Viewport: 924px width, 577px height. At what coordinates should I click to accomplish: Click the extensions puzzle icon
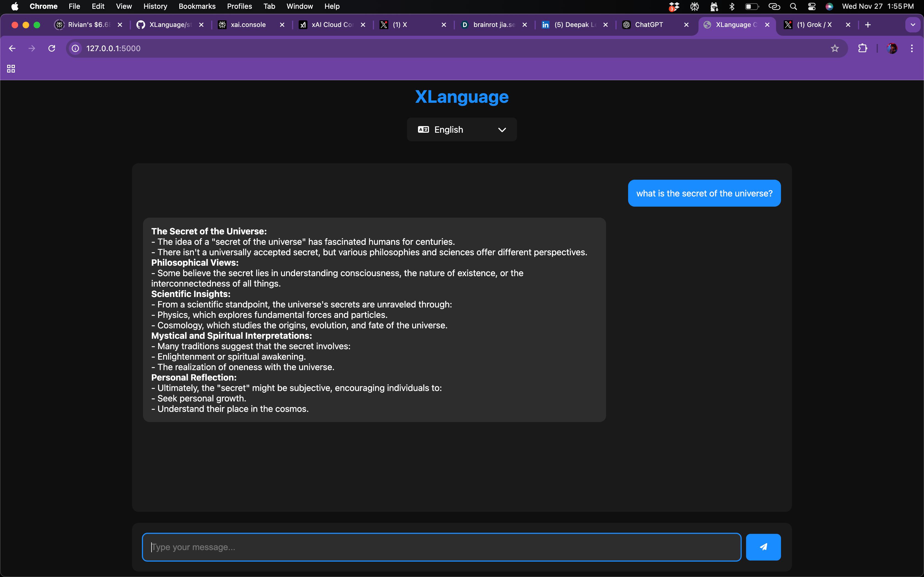coord(862,48)
